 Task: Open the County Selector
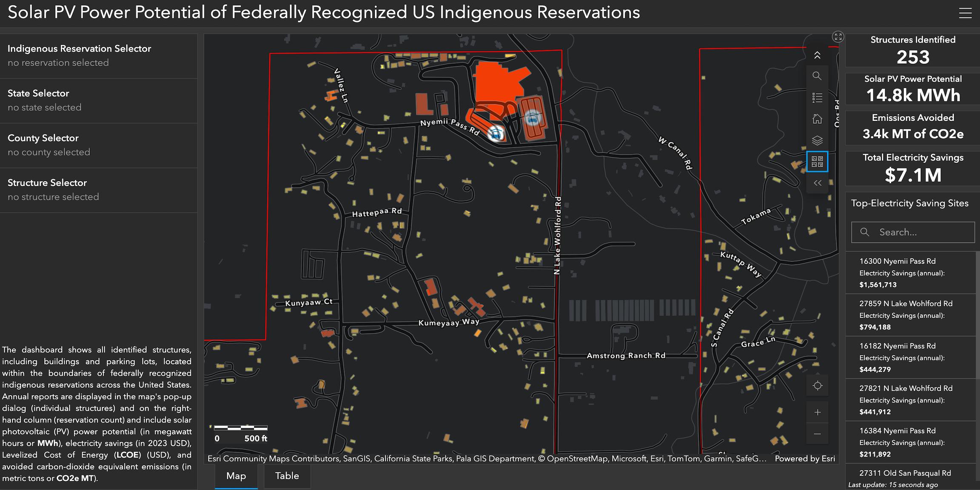(99, 145)
